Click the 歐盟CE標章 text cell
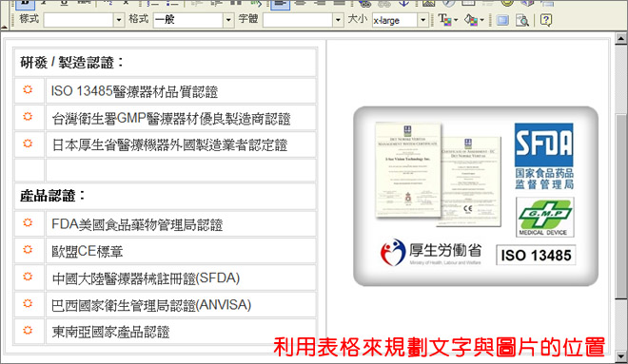Image resolution: width=628 pixels, height=364 pixels. point(181,251)
